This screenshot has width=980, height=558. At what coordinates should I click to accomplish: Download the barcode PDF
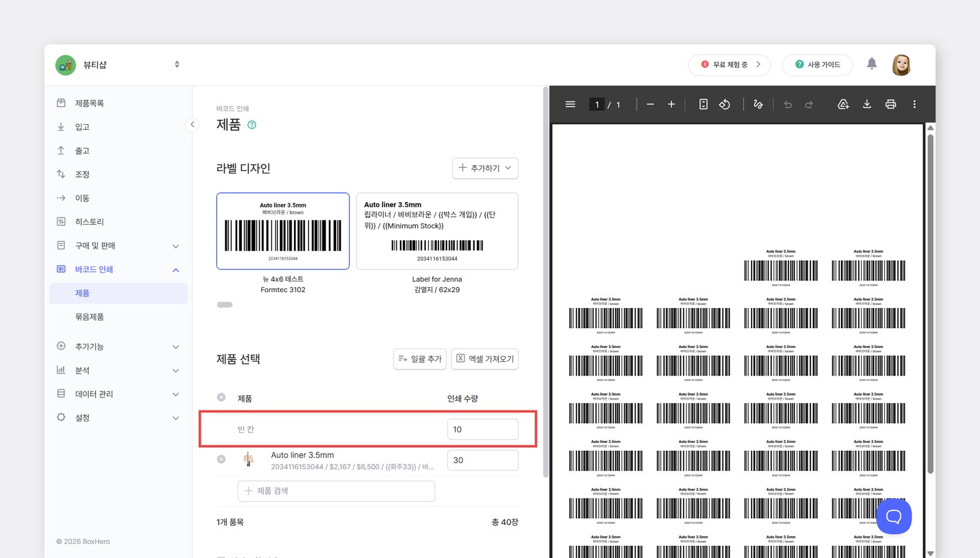click(x=867, y=104)
